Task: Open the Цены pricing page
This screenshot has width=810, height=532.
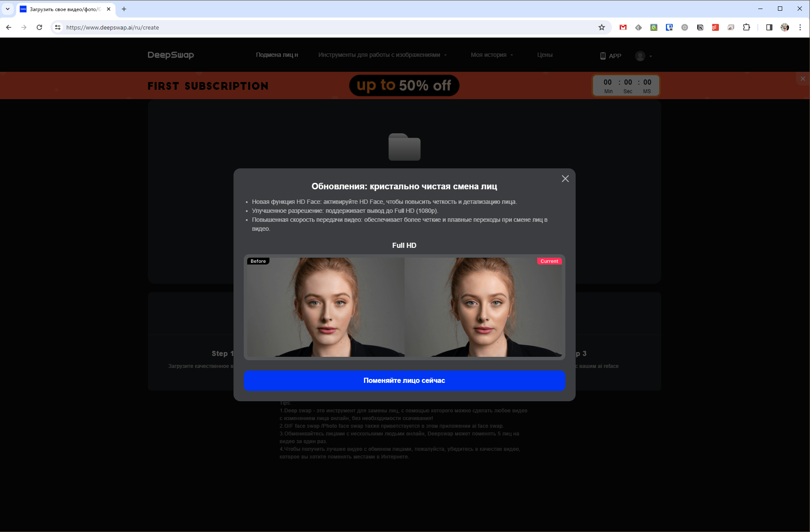Action: pyautogui.click(x=545, y=55)
